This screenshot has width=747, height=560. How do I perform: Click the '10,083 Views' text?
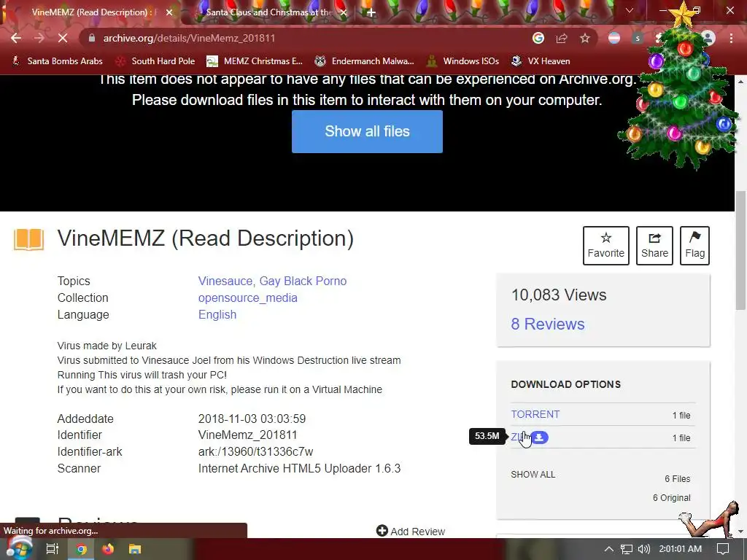click(x=559, y=295)
